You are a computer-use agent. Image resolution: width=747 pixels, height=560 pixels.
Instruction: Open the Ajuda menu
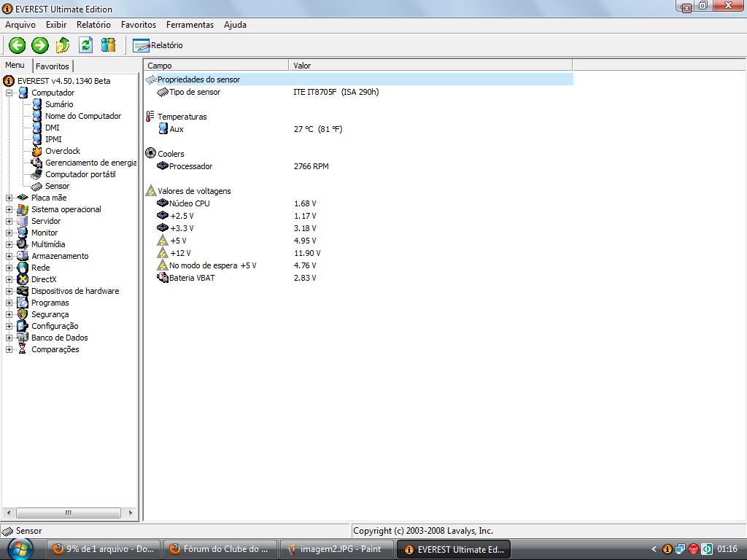235,25
